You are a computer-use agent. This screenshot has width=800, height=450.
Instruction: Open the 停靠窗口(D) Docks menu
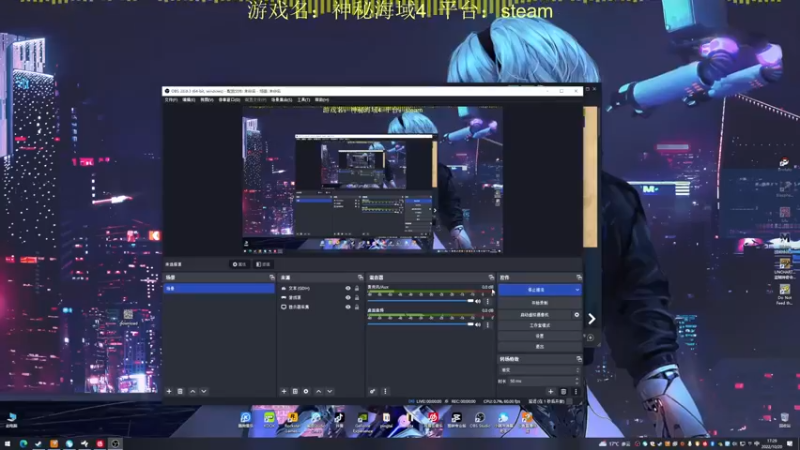click(x=229, y=99)
